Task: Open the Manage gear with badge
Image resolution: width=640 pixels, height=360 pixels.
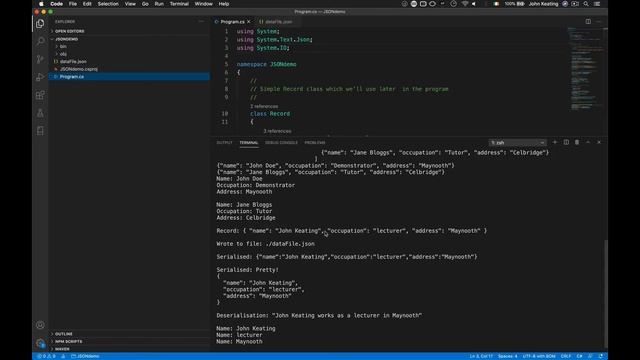Action: coord(40,343)
